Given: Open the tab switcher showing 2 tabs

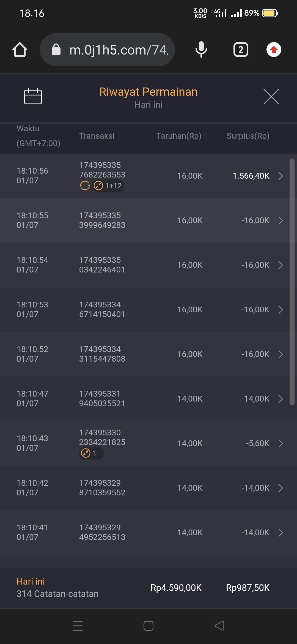Looking at the screenshot, I should (241, 50).
